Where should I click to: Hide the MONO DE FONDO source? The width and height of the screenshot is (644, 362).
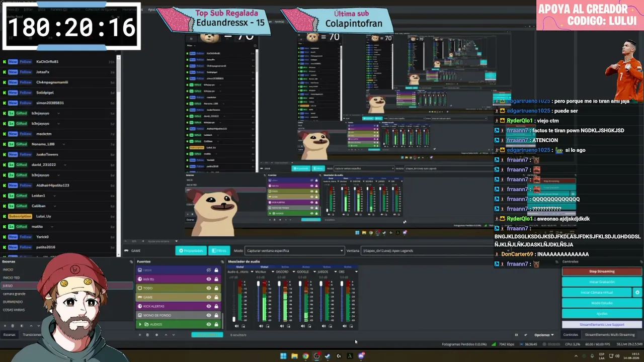pyautogui.click(x=209, y=315)
